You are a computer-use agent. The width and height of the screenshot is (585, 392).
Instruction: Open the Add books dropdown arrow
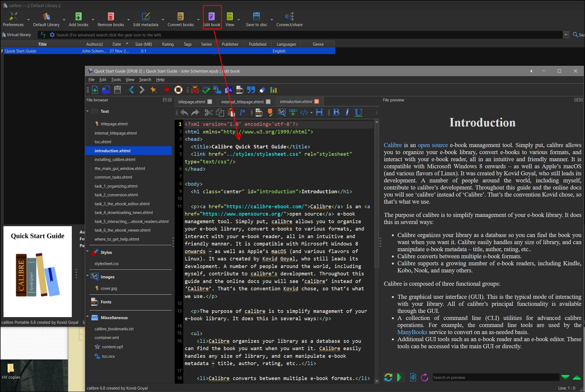tap(93, 20)
